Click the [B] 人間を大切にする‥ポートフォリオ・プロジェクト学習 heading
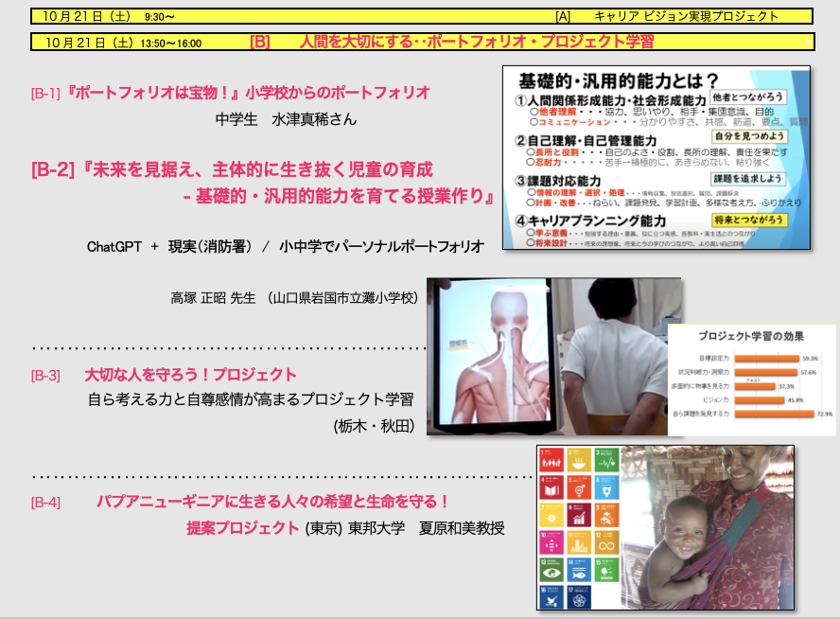Screen dimensions: 840x619 [451, 42]
